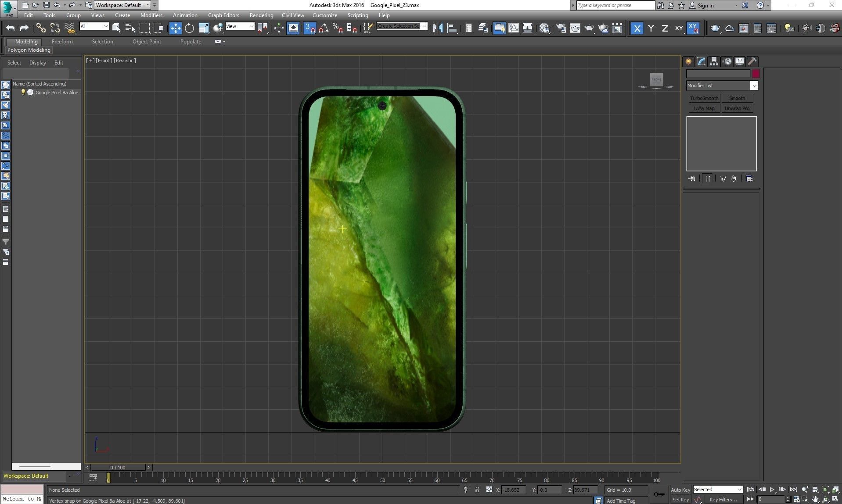Open the Material Editor icon
The image size is (842, 504).
544,29
